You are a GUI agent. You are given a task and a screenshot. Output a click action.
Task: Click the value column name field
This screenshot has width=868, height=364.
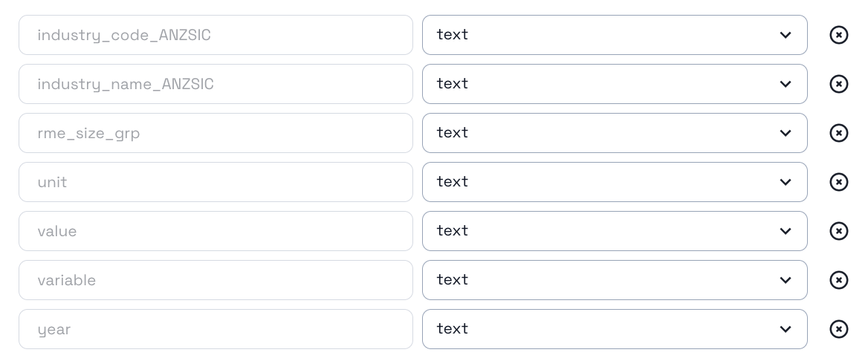click(x=216, y=231)
